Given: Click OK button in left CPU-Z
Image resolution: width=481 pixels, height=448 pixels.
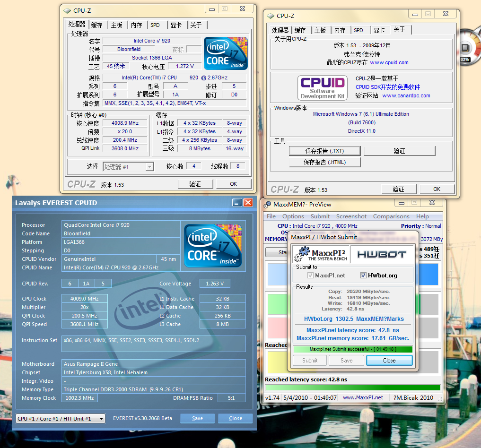Looking at the screenshot, I should tap(234, 184).
